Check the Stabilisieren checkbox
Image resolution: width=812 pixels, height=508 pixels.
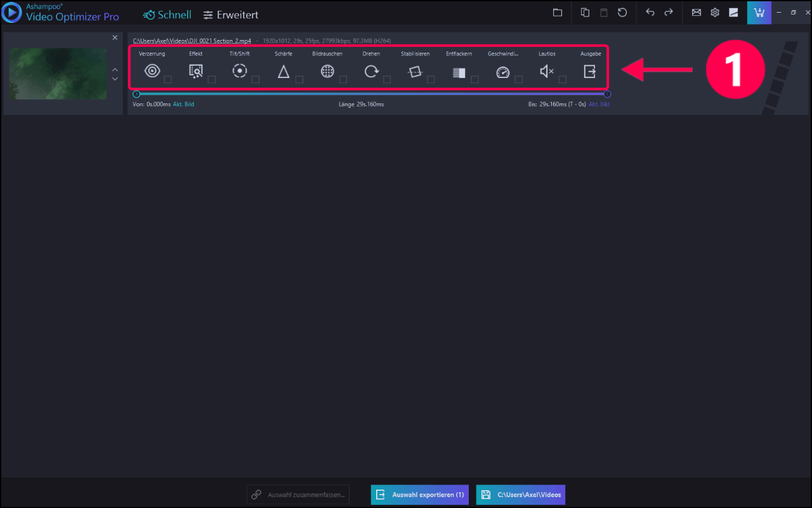coord(431,80)
